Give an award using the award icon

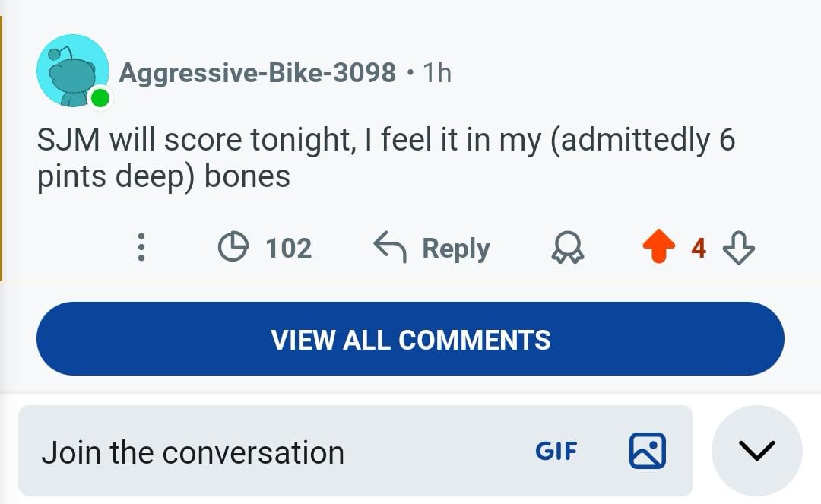coord(568,248)
